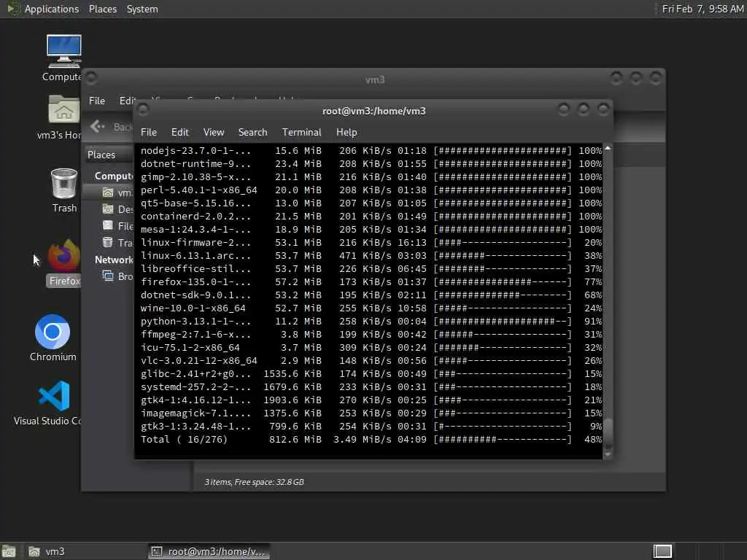
Task: Click the containerd-2.0.2 download line
Action: pyautogui.click(x=371, y=216)
